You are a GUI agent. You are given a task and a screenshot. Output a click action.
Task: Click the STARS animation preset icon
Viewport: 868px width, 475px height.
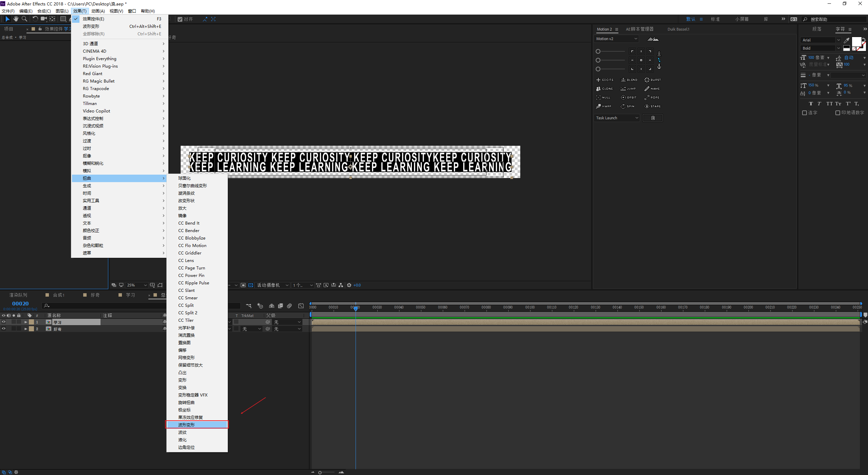(652, 106)
